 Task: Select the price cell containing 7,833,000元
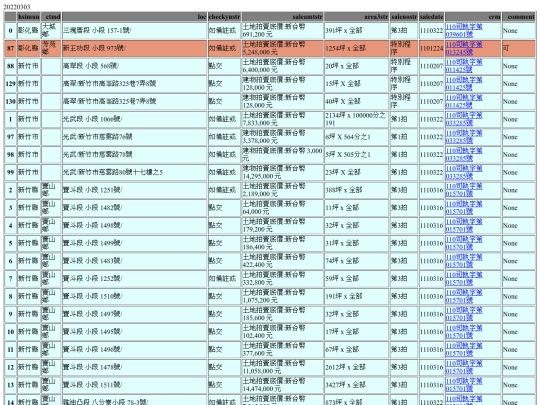(282, 119)
